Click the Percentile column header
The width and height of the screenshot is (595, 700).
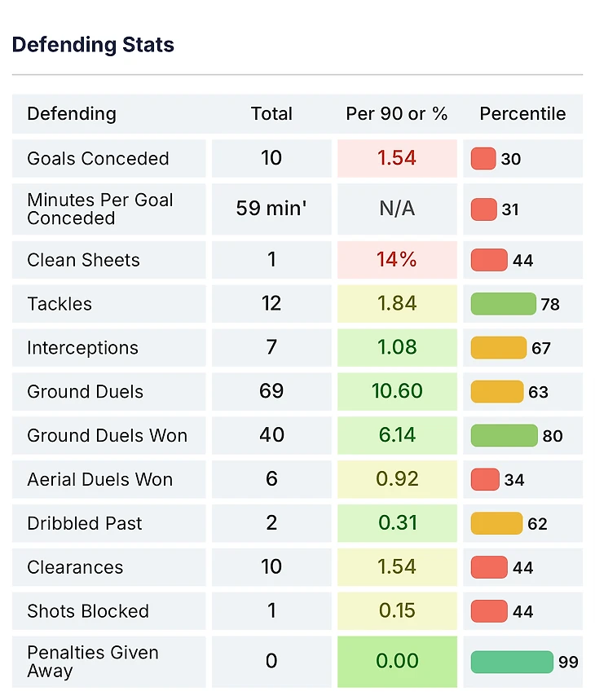pyautogui.click(x=522, y=114)
